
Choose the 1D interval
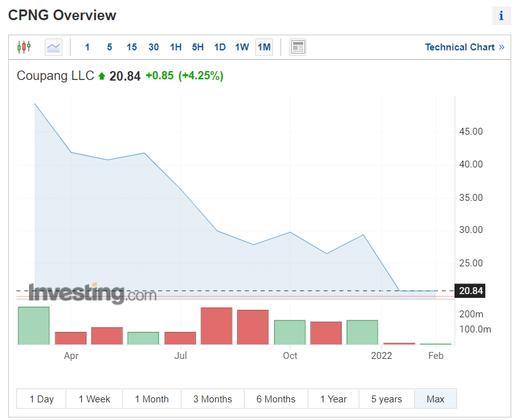click(x=220, y=47)
